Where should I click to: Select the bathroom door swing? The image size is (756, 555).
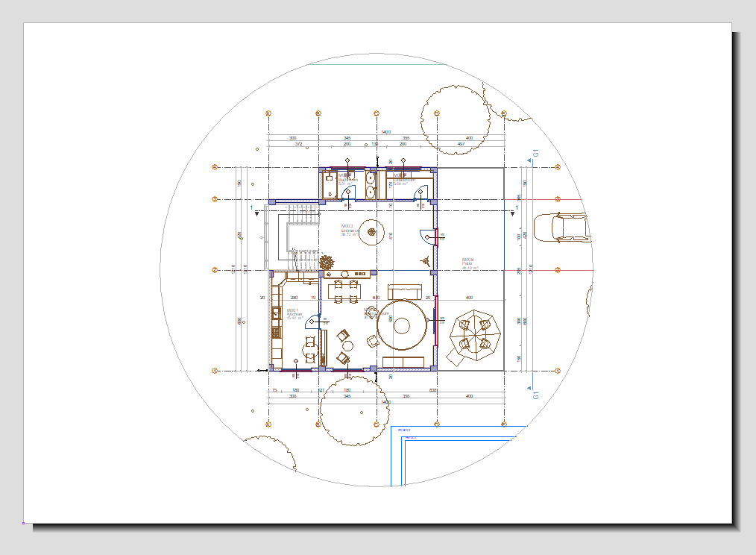point(349,192)
